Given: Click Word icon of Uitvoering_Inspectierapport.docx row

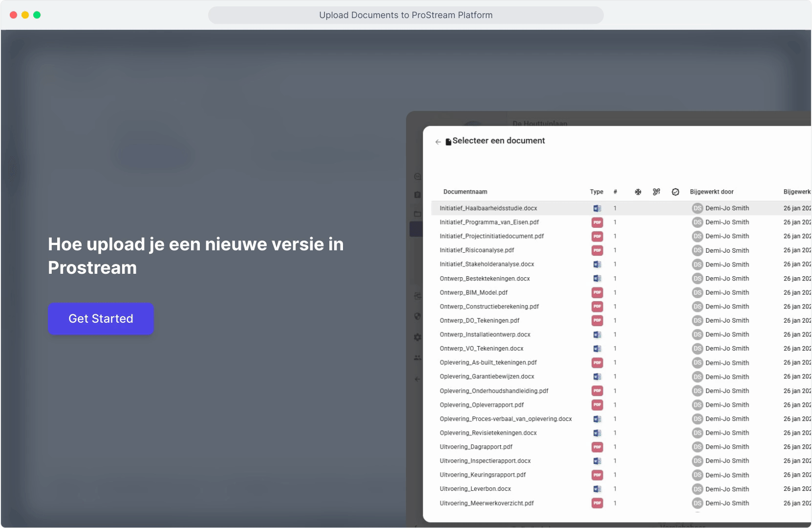Looking at the screenshot, I should point(597,461).
